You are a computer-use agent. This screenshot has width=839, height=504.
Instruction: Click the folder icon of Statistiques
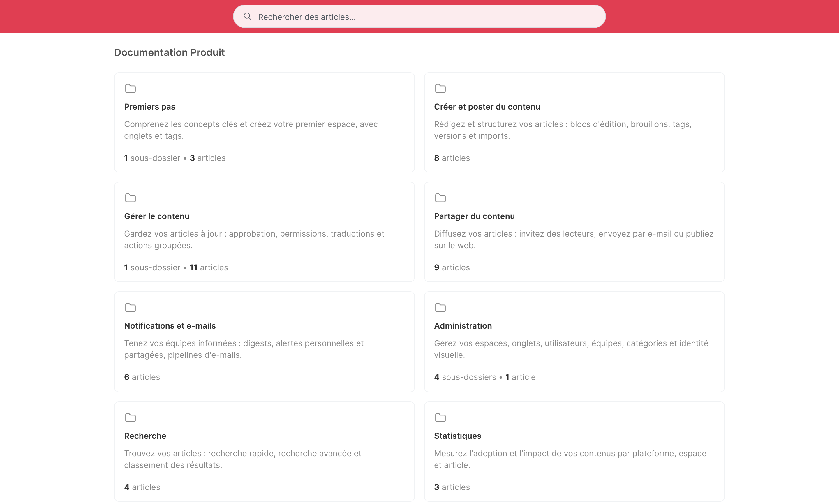coord(440,418)
